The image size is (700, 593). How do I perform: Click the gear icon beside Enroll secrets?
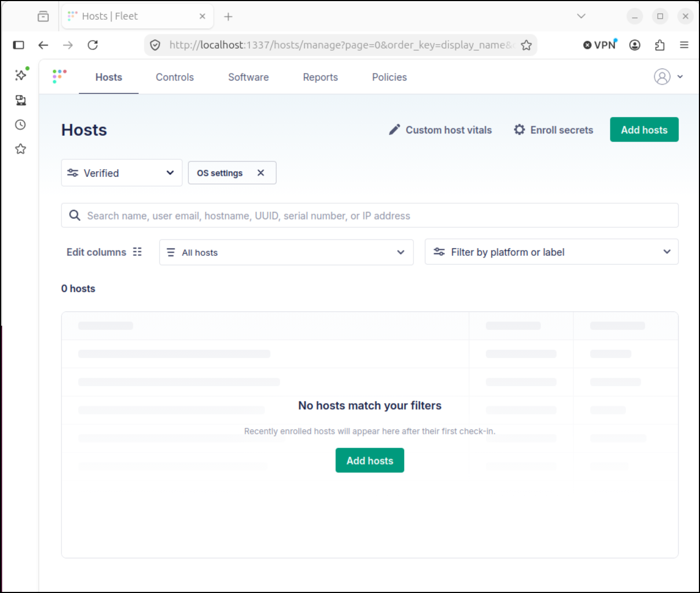pyautogui.click(x=519, y=130)
